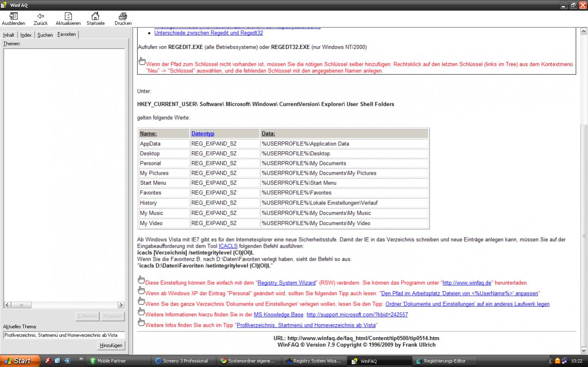This screenshot has width=588, height=367.
Task: Focus the Aktuelles Thema text field
Action: 64,335
